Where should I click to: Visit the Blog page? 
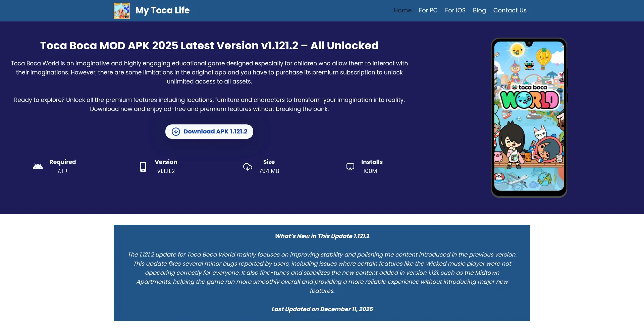click(x=479, y=10)
